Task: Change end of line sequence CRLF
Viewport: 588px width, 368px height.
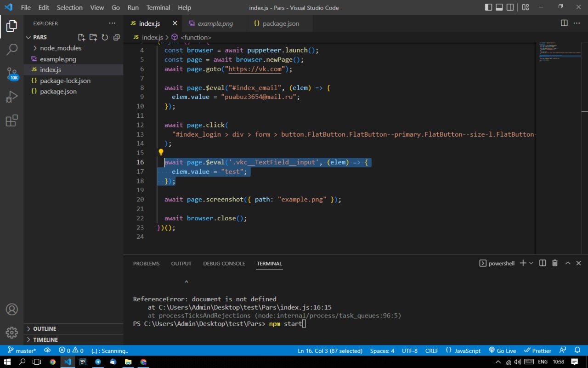Action: click(432, 351)
